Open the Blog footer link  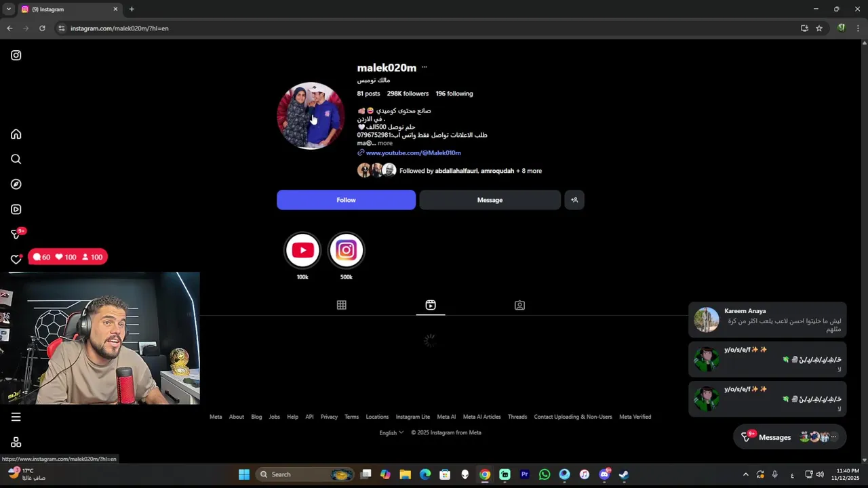click(256, 417)
